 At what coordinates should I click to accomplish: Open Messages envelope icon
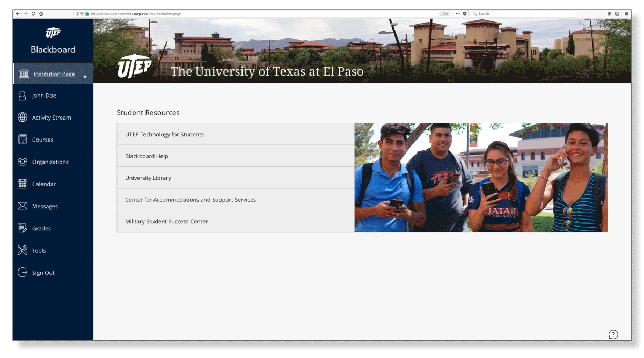point(23,206)
